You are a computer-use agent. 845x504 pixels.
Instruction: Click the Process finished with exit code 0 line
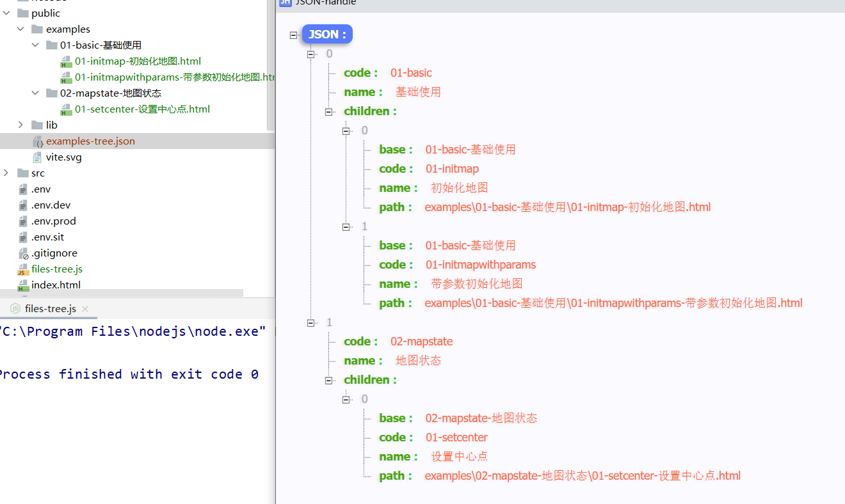click(x=128, y=374)
